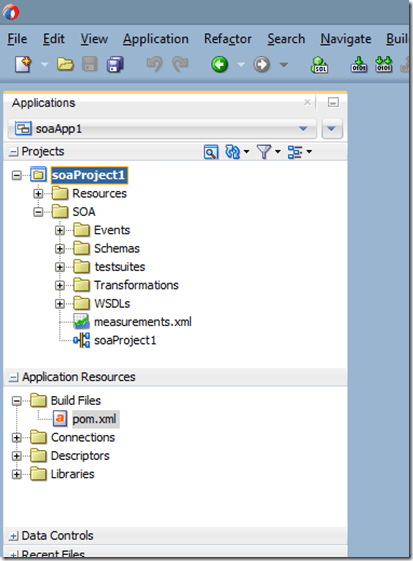Open the application menu arrow button
413x561 pixels.
332,128
